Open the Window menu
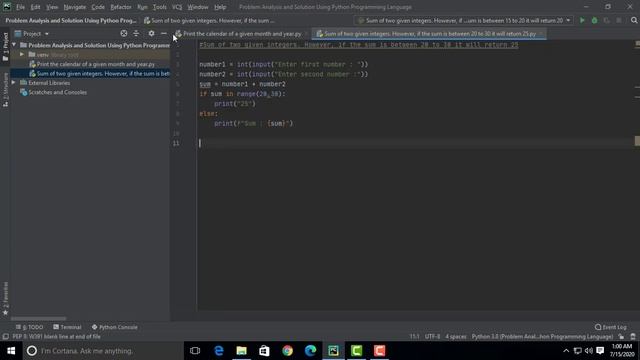640x360 pixels. tap(198, 7)
